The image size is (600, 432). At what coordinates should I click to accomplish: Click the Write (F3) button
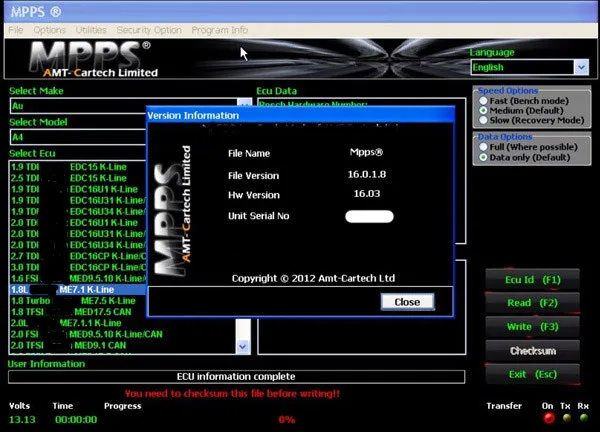533,327
